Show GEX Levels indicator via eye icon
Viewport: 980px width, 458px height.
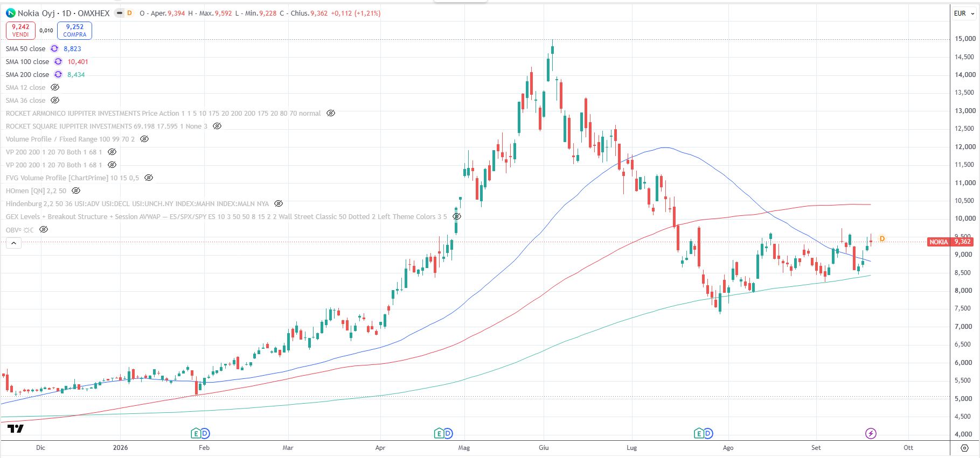[x=457, y=216]
